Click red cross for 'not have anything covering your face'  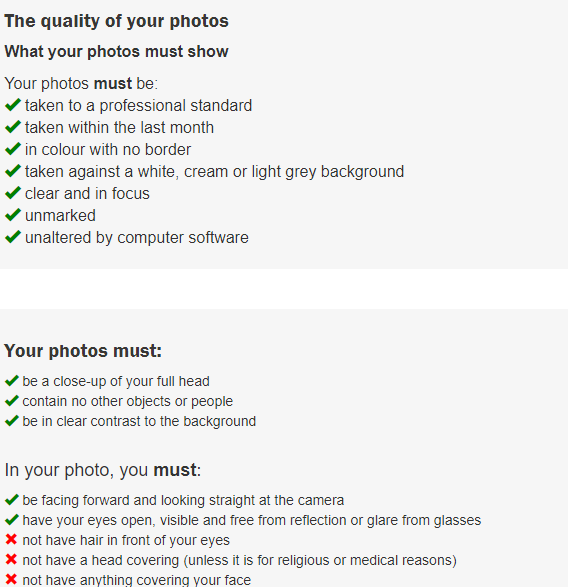(11, 579)
